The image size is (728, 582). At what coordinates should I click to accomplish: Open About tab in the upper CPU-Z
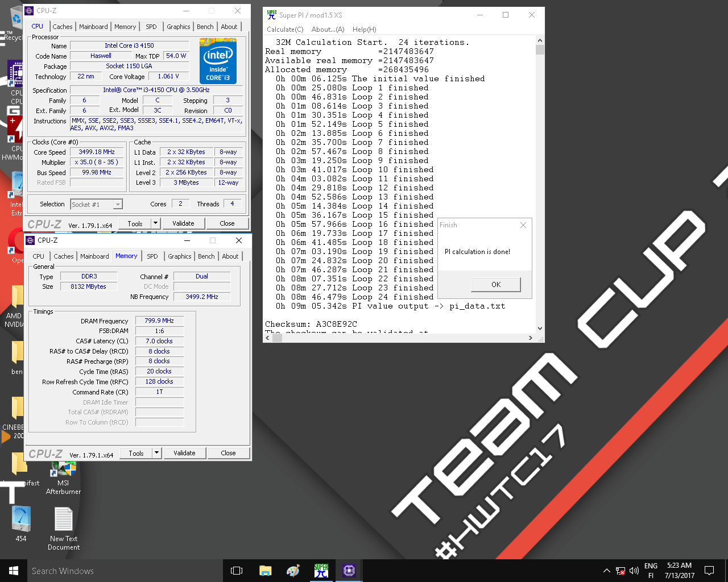click(x=229, y=27)
